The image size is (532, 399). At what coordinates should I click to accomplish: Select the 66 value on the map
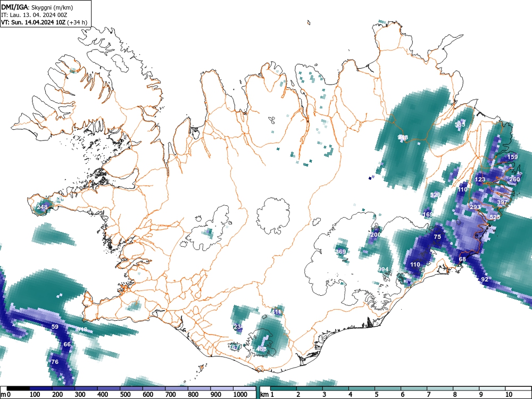pos(67,344)
